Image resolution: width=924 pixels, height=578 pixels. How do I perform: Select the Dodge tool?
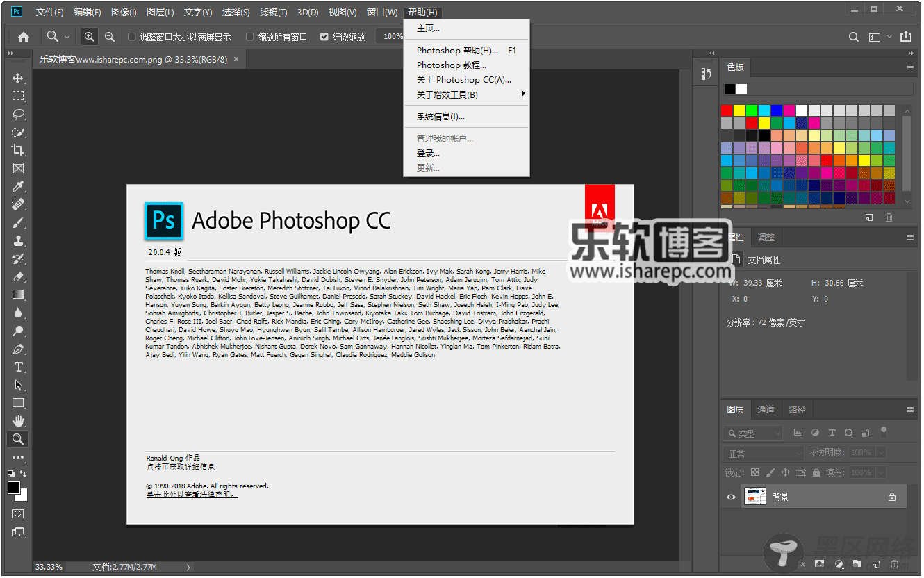(18, 331)
